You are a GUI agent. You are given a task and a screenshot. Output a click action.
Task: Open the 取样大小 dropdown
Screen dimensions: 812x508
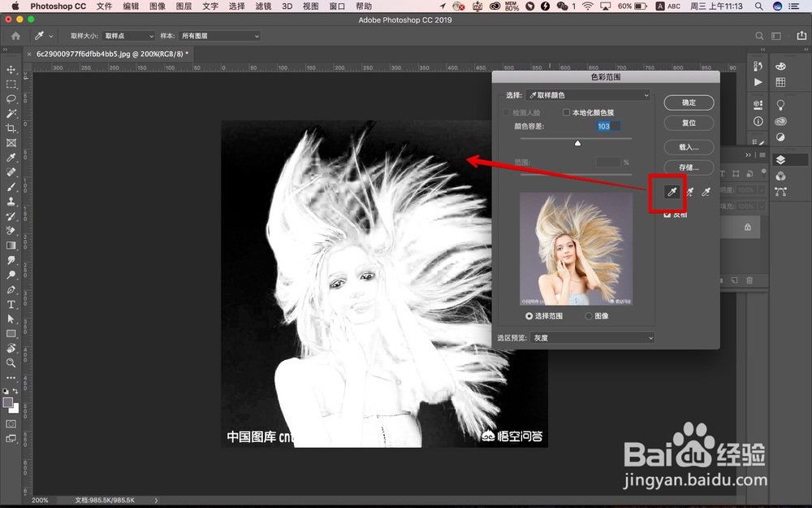click(128, 36)
